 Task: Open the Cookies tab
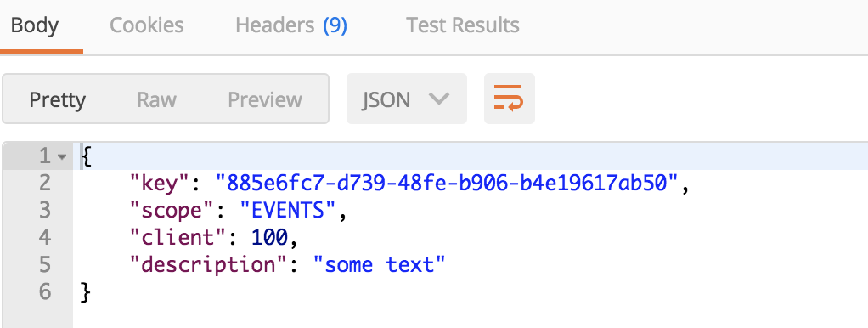[x=147, y=25]
